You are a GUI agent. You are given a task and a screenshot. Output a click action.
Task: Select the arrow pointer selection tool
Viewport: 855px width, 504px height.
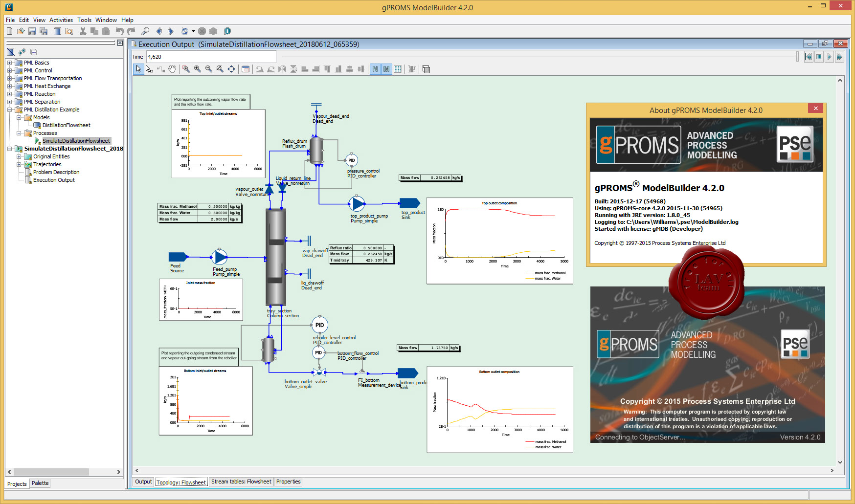pyautogui.click(x=138, y=69)
